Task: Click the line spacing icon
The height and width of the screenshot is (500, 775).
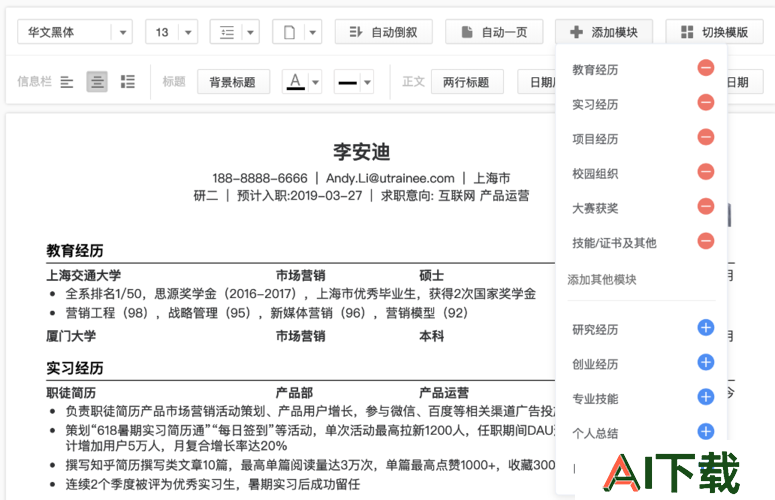Action: [x=227, y=33]
